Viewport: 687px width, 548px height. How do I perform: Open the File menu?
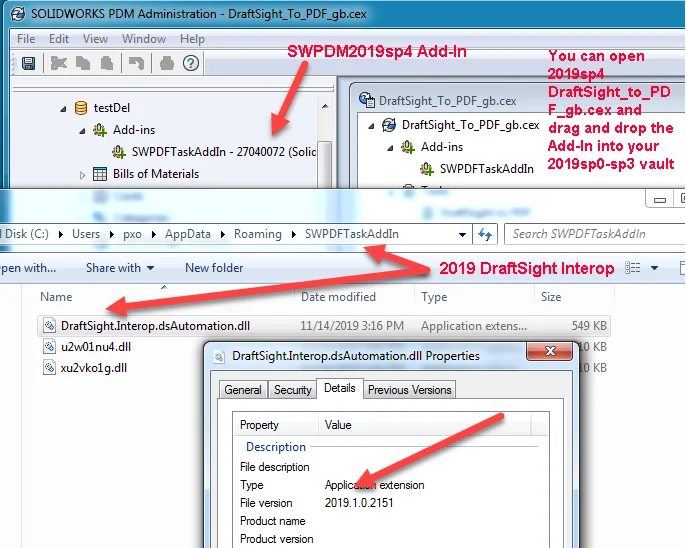[26, 39]
